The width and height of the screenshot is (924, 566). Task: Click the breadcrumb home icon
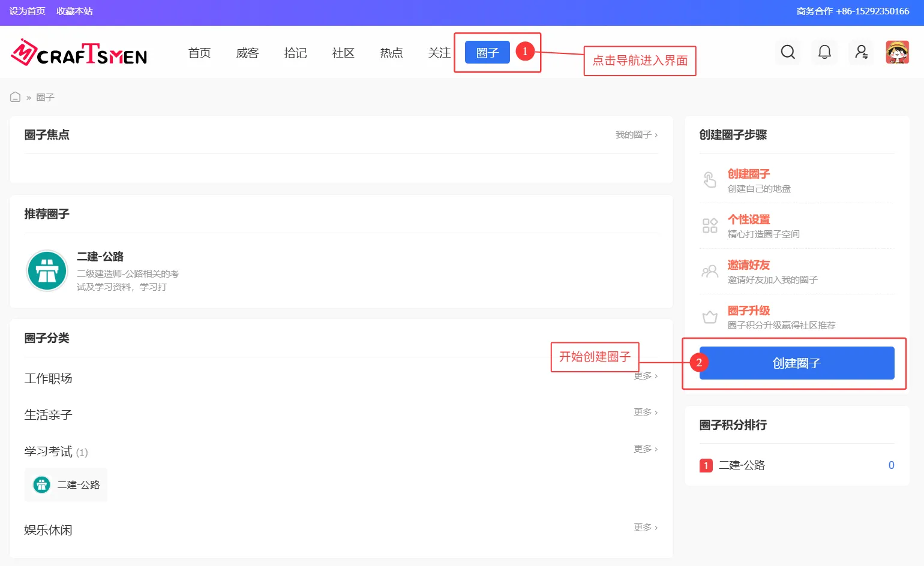tap(16, 97)
